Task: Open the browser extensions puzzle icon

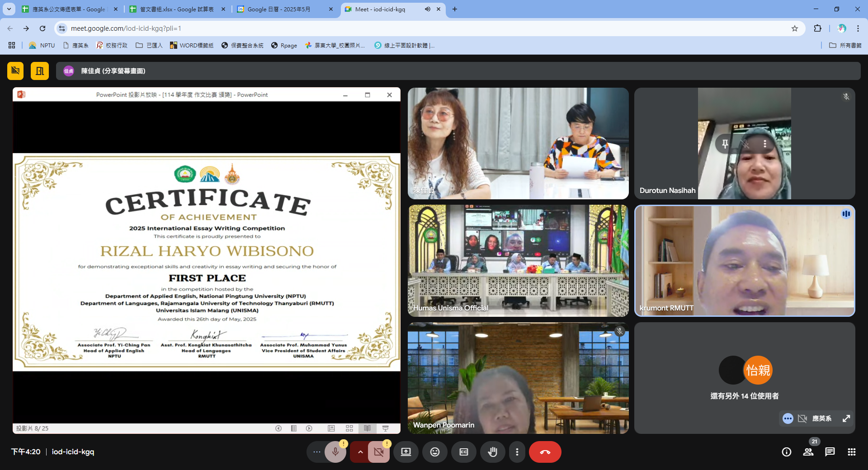Action: 817,28
